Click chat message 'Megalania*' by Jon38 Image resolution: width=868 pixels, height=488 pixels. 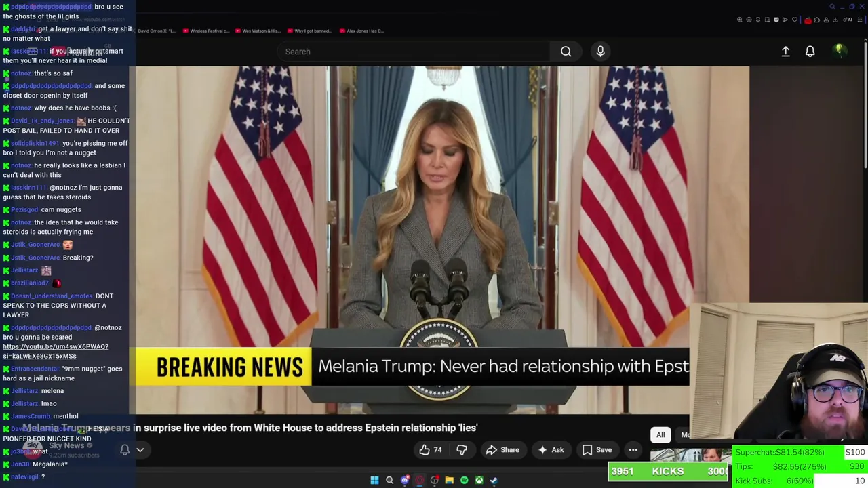click(50, 464)
